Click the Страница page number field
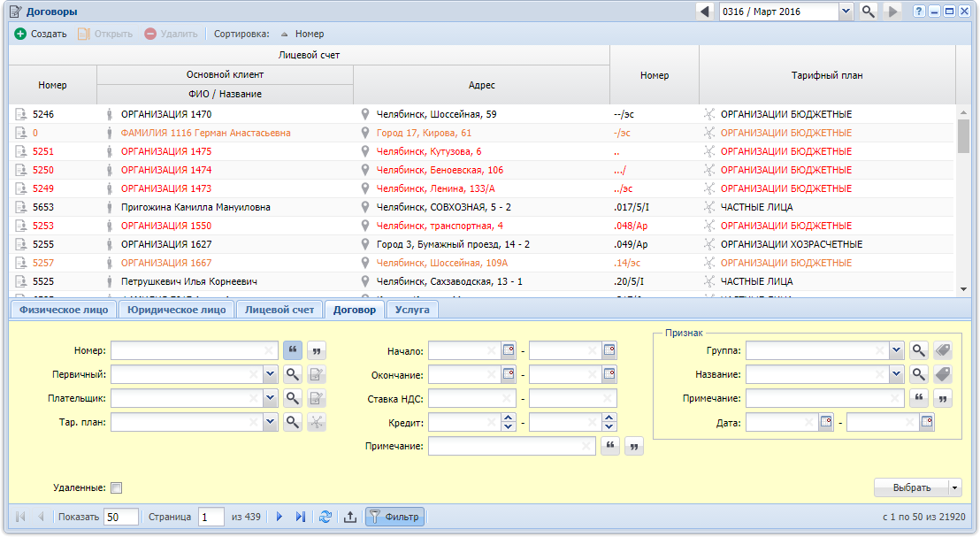 (x=211, y=517)
